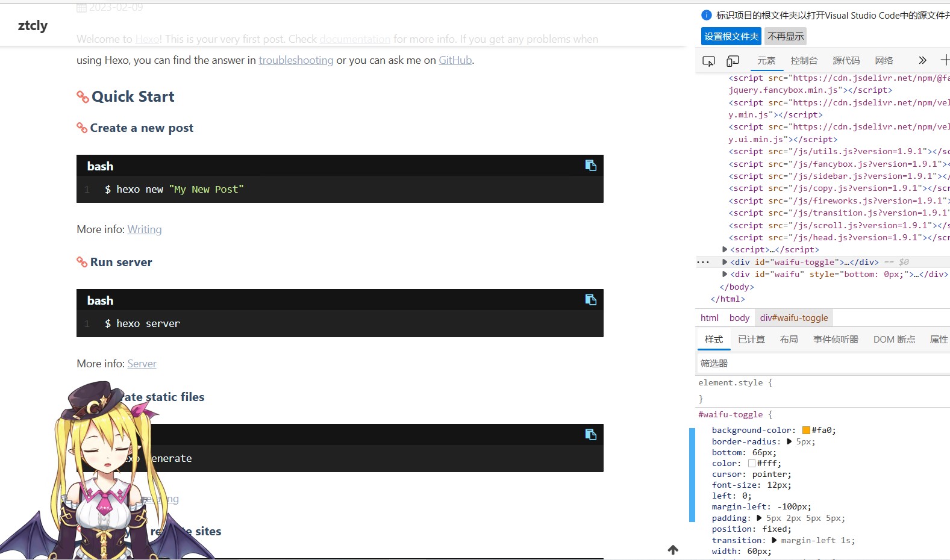This screenshot has width=950, height=560.
Task: Focus the 筛选器 styles filter field
Action: 822,363
